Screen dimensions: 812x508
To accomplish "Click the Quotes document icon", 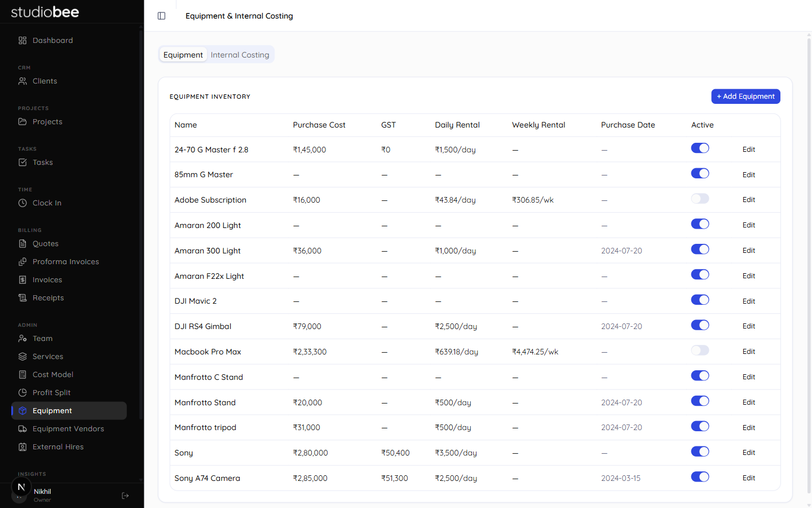I will [x=23, y=244].
